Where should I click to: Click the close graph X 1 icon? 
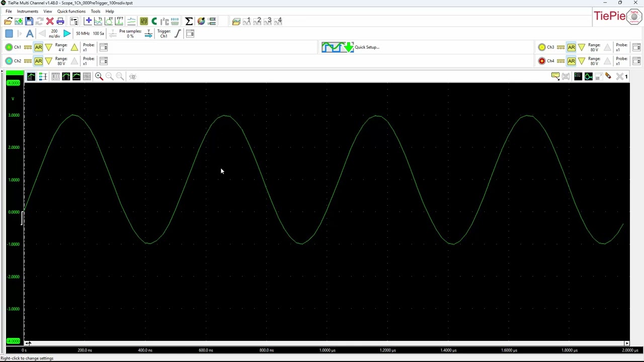pos(622,76)
